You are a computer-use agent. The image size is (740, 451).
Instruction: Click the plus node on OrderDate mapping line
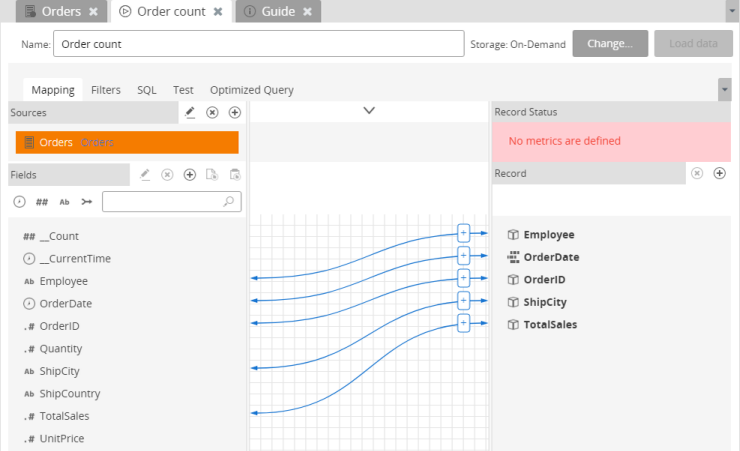463,256
